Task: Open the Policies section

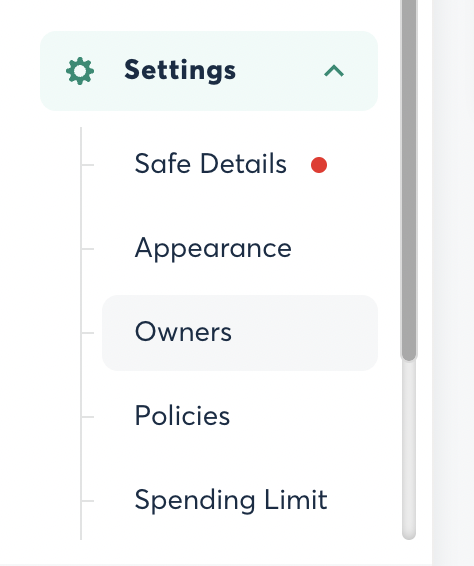Action: click(182, 415)
